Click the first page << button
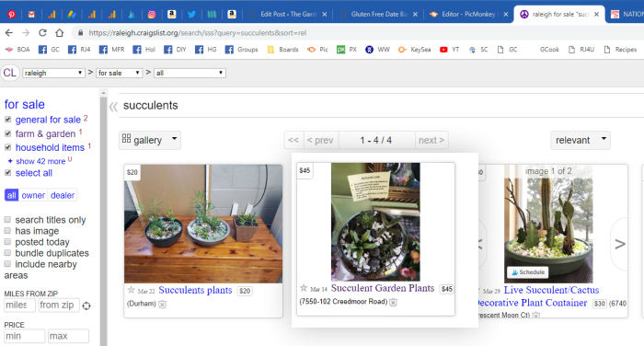 (x=293, y=140)
